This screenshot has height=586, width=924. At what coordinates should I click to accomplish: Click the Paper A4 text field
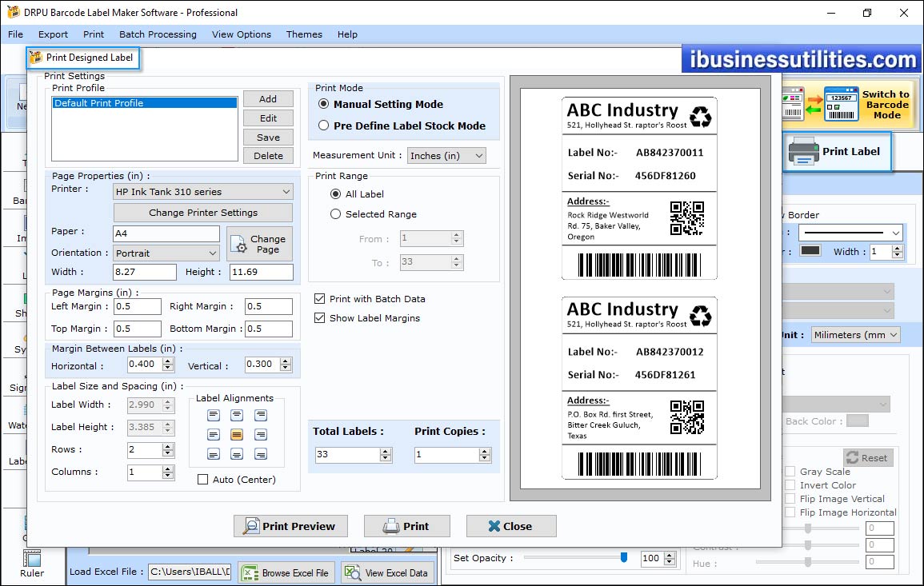[x=166, y=233]
